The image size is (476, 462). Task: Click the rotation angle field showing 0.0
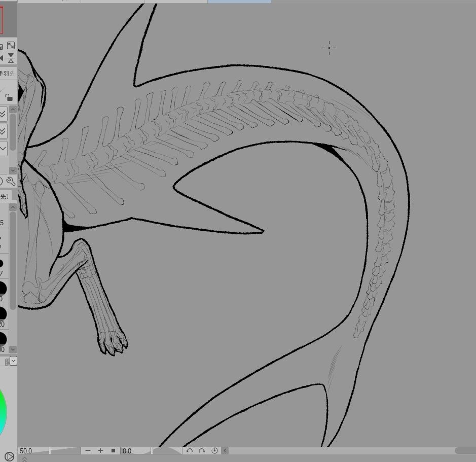coord(136,451)
